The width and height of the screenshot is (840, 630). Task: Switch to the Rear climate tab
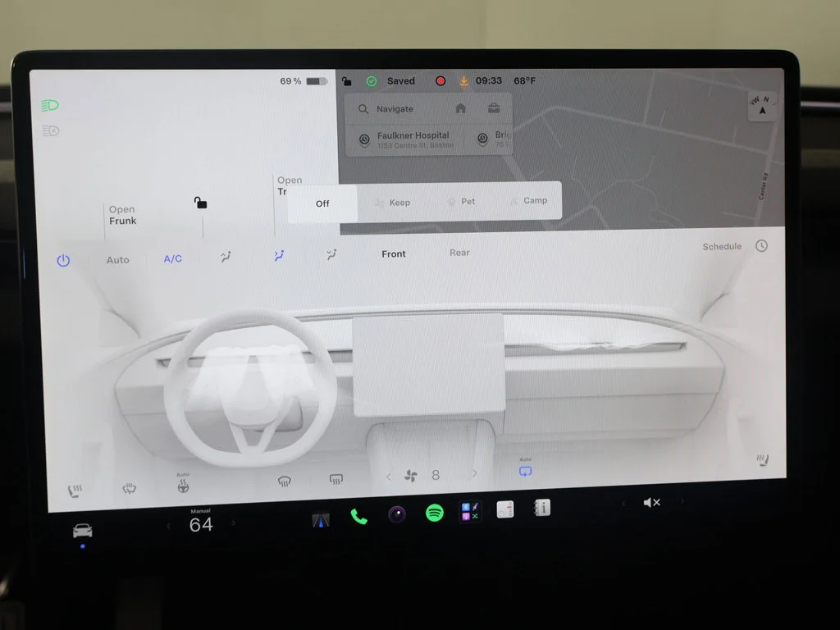point(459,253)
